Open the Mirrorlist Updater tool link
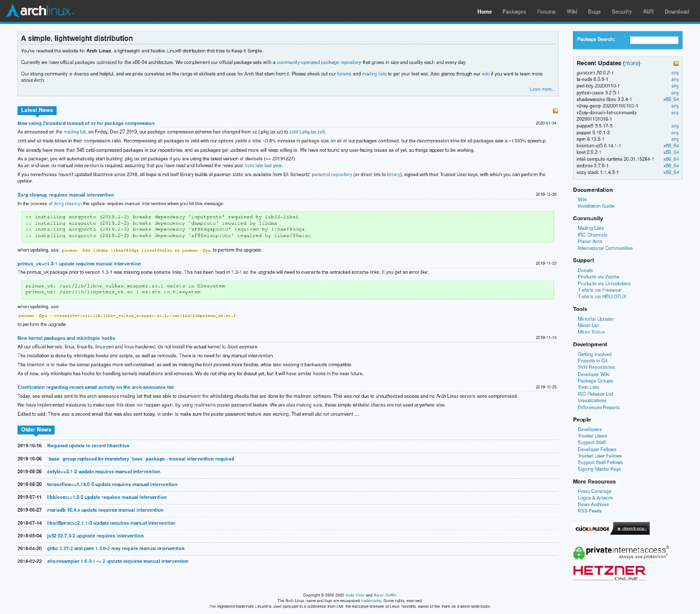Image resolution: width=700 pixels, height=614 pixels. (x=595, y=319)
